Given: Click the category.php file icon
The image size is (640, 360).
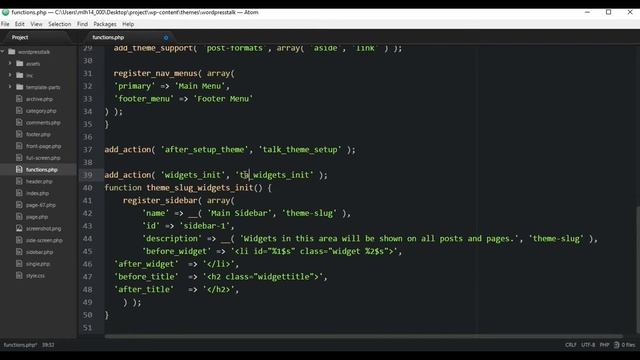Looking at the screenshot, I should (19, 111).
